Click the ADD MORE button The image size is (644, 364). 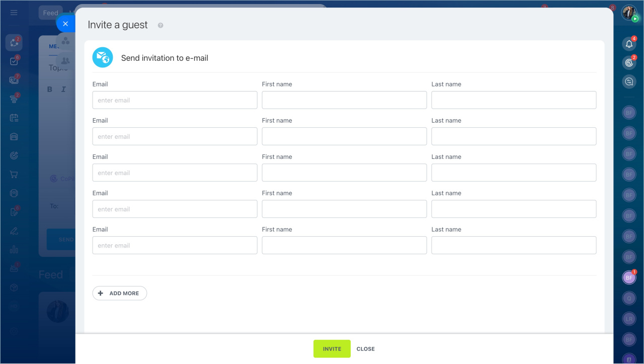pyautogui.click(x=120, y=293)
